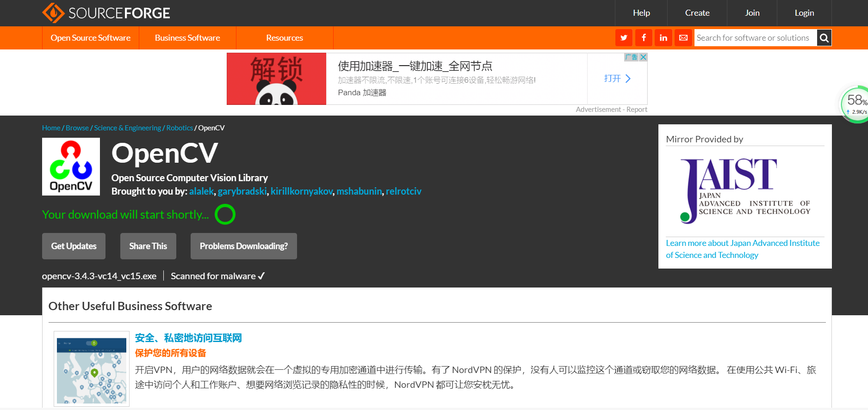Click the OpenCV project logo
Viewport: 868px width, 410px height.
pyautogui.click(x=71, y=166)
